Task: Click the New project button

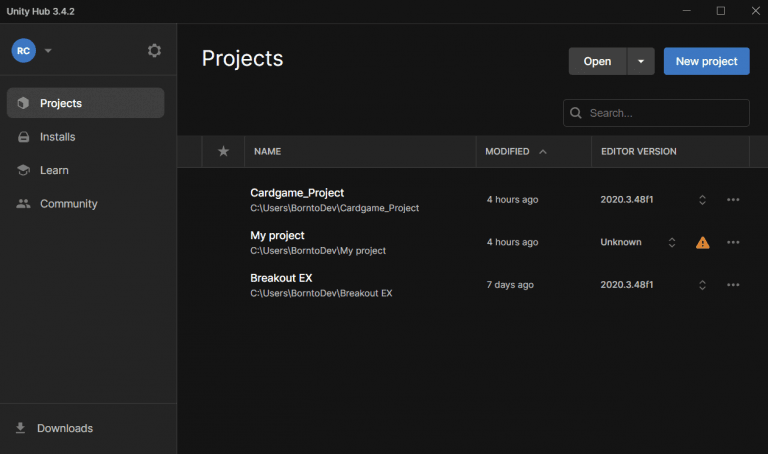Action: pos(706,61)
